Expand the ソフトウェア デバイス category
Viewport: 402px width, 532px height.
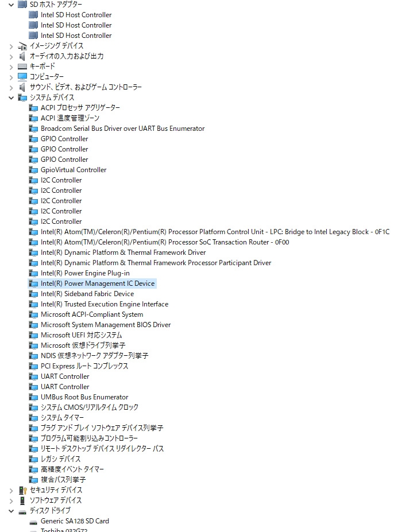tap(11, 501)
